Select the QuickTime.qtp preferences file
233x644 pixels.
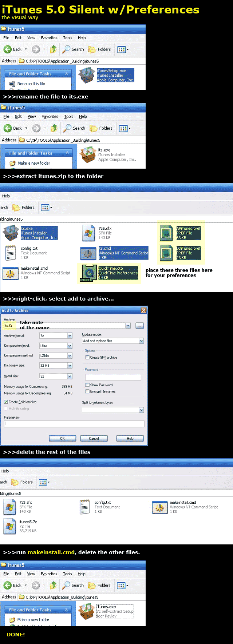click(x=109, y=273)
